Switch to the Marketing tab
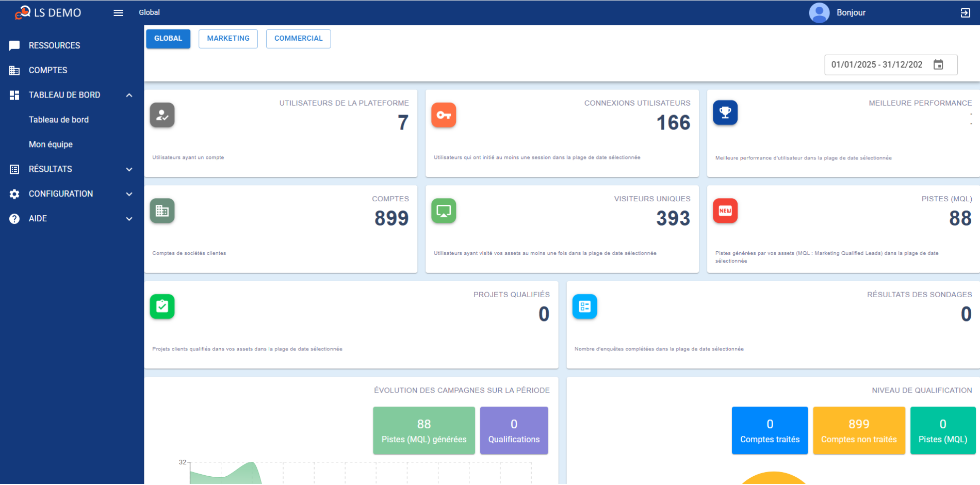 click(x=228, y=39)
